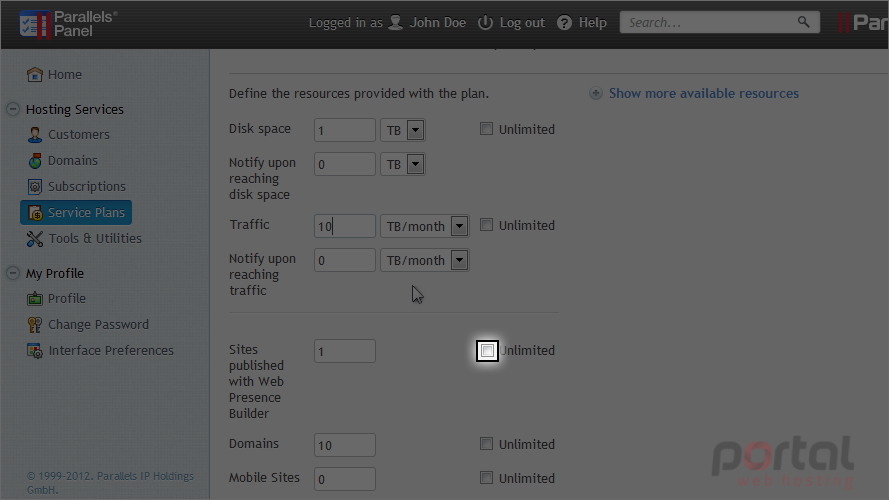Focus the Search field in header
Image resolution: width=889 pixels, height=500 pixels.
719,22
